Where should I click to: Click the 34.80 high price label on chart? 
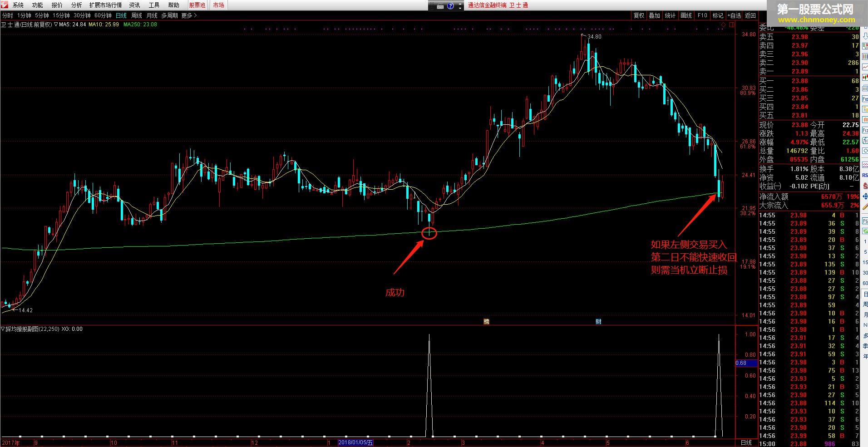[x=594, y=36]
